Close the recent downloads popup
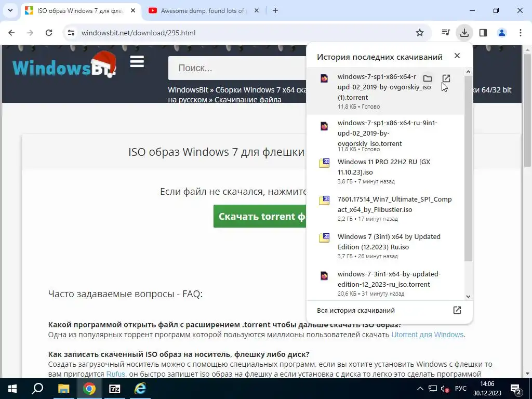The height and width of the screenshot is (399, 532). (x=457, y=56)
